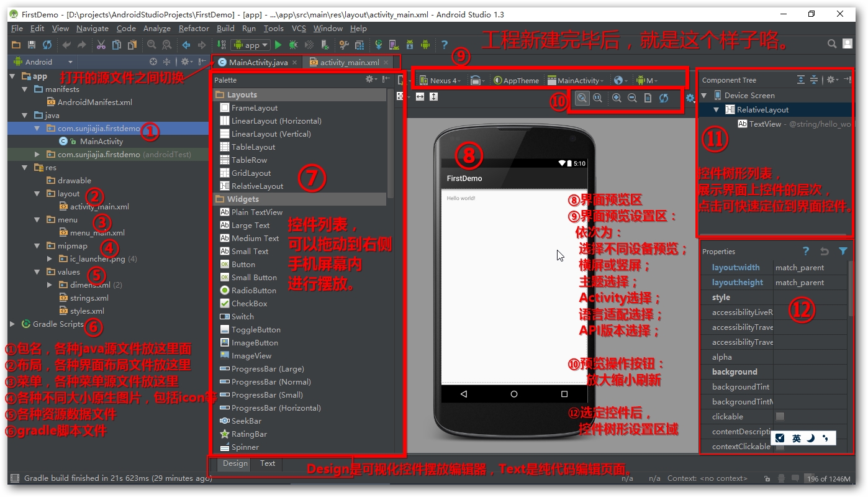Open the API version M dropdown
The width and height of the screenshot is (868, 497).
pyautogui.click(x=647, y=80)
